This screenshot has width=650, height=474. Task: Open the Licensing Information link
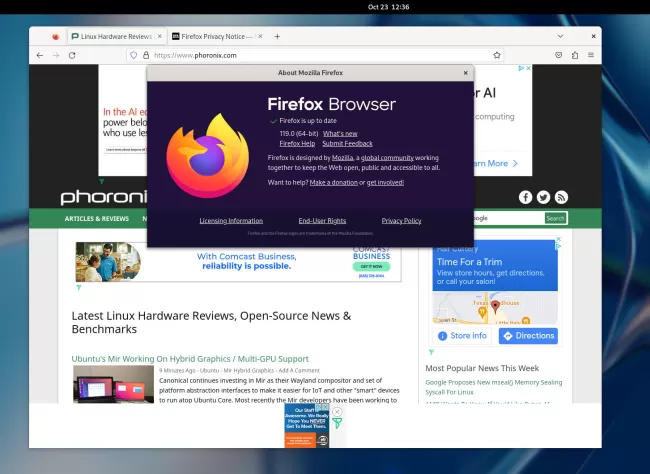[231, 220]
